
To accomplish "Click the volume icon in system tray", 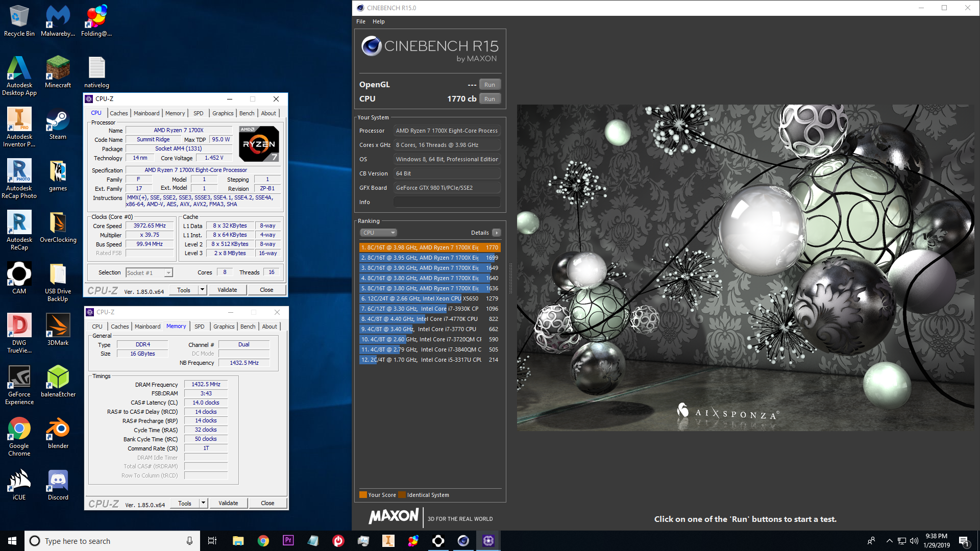I will [914, 541].
